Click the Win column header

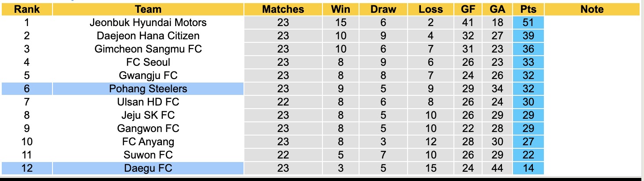(340, 9)
